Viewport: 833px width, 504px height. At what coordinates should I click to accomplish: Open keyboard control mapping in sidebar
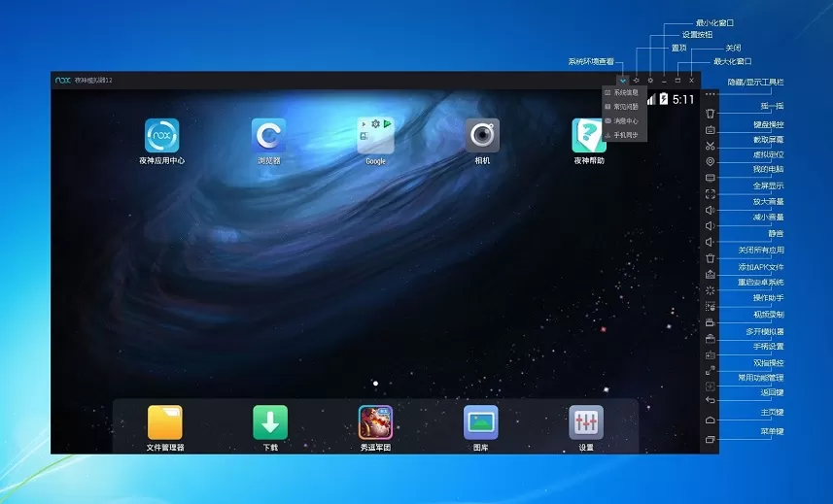711,129
